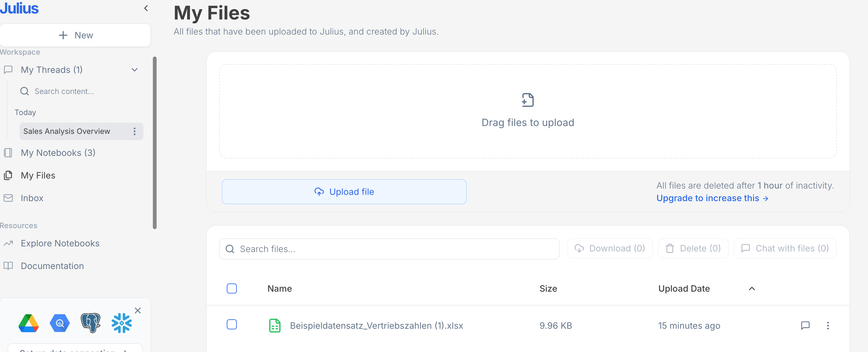Open Sales Analysis Overview options menu
This screenshot has height=352, width=868.
(x=135, y=131)
